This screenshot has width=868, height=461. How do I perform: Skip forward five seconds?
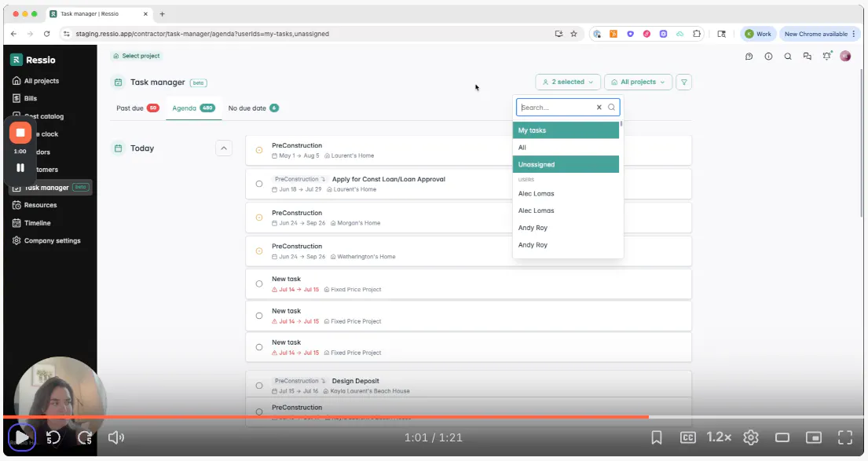[x=85, y=437]
